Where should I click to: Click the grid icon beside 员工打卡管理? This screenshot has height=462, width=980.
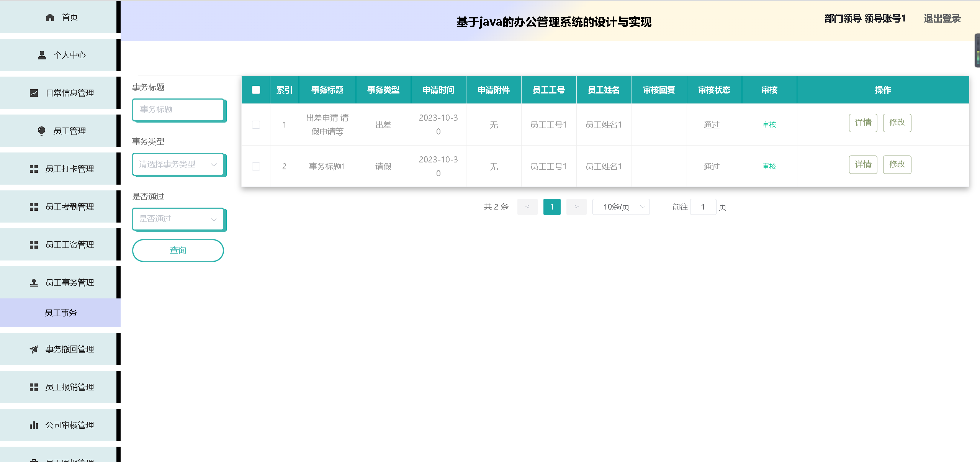[x=34, y=169]
